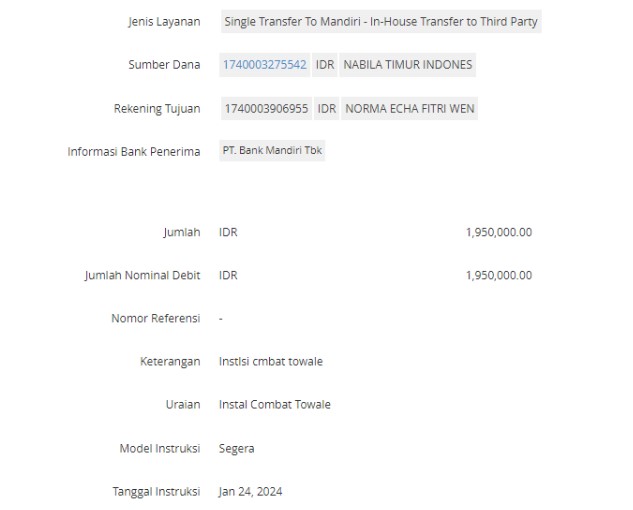Viewport: 633px width, 510px height.
Task: Click the Tanggal Instruksi date Jan 24, 2024
Action: coord(250,491)
